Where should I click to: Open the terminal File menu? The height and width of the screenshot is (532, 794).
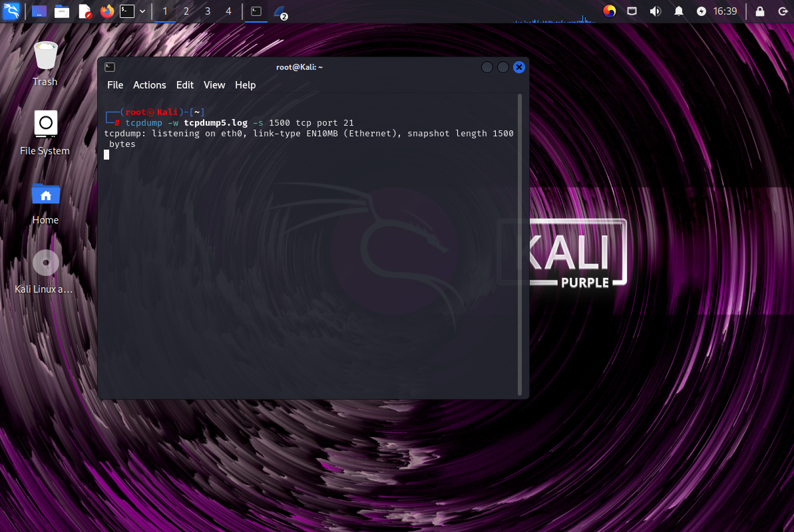click(x=115, y=85)
